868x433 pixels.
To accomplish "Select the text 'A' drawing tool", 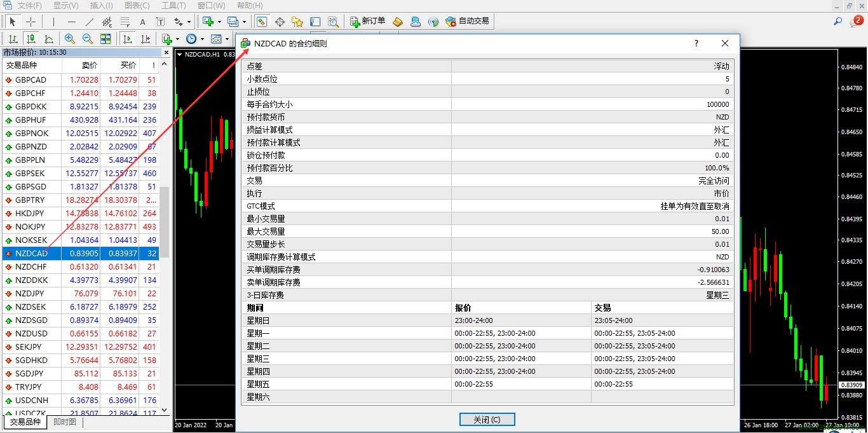I will click(x=142, y=22).
